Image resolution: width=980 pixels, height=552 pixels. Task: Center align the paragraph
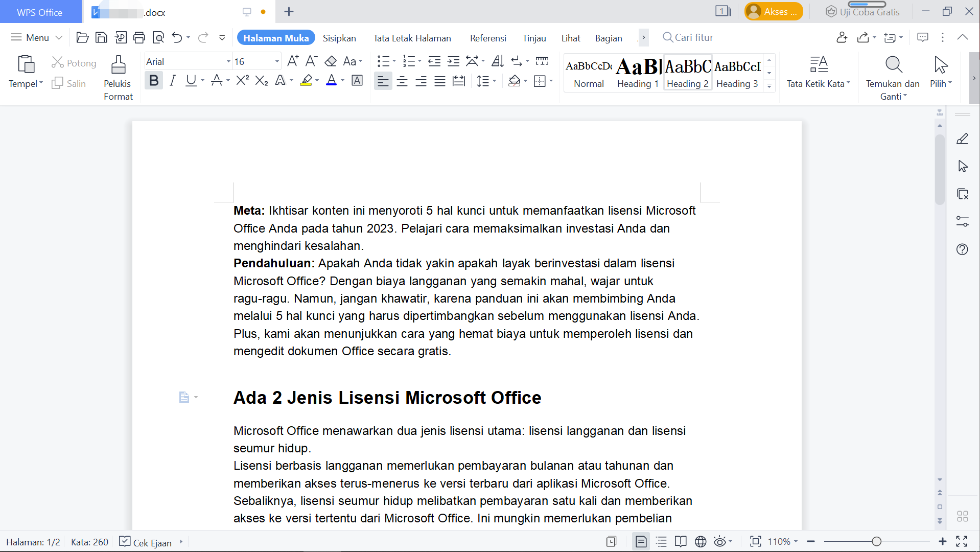402,81
